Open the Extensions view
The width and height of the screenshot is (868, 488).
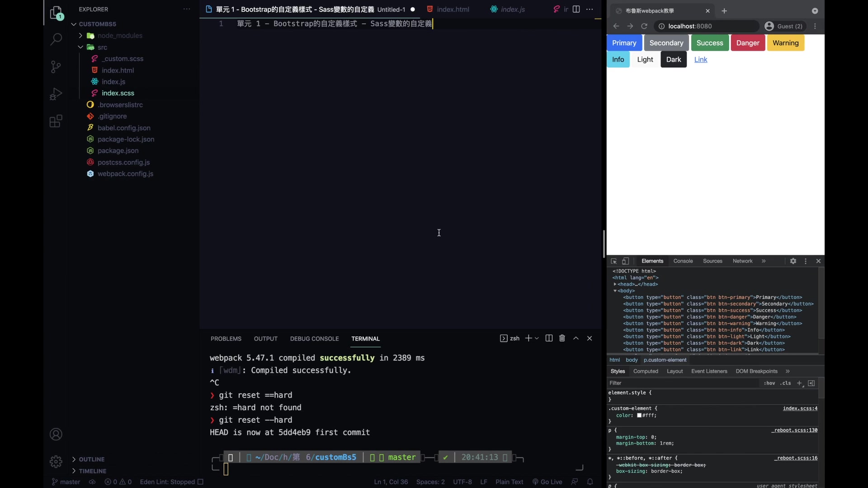(x=56, y=121)
